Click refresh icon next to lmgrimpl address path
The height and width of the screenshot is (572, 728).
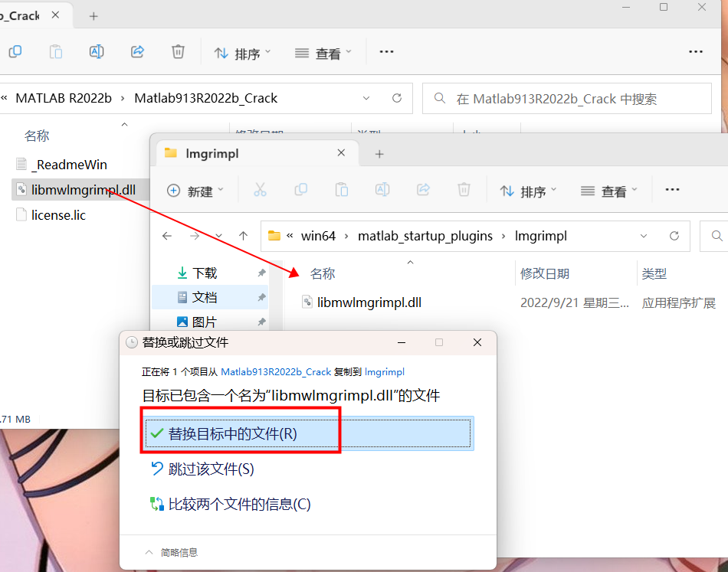click(674, 236)
